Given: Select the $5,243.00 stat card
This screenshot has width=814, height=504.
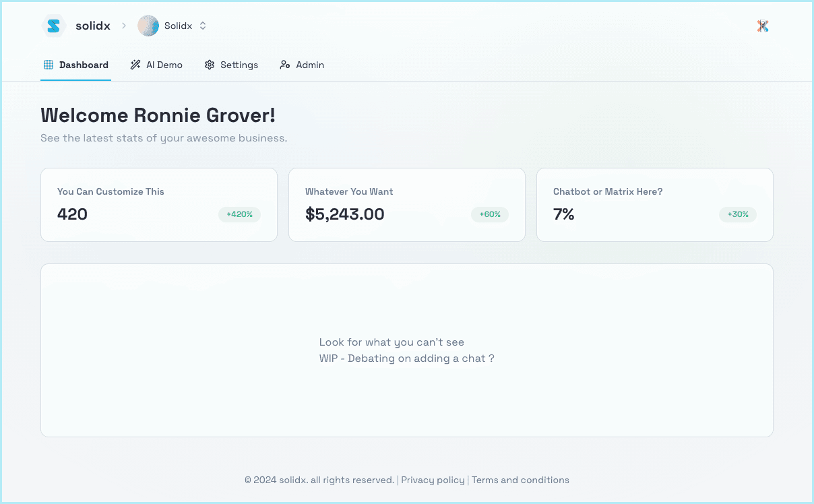Looking at the screenshot, I should (x=406, y=205).
